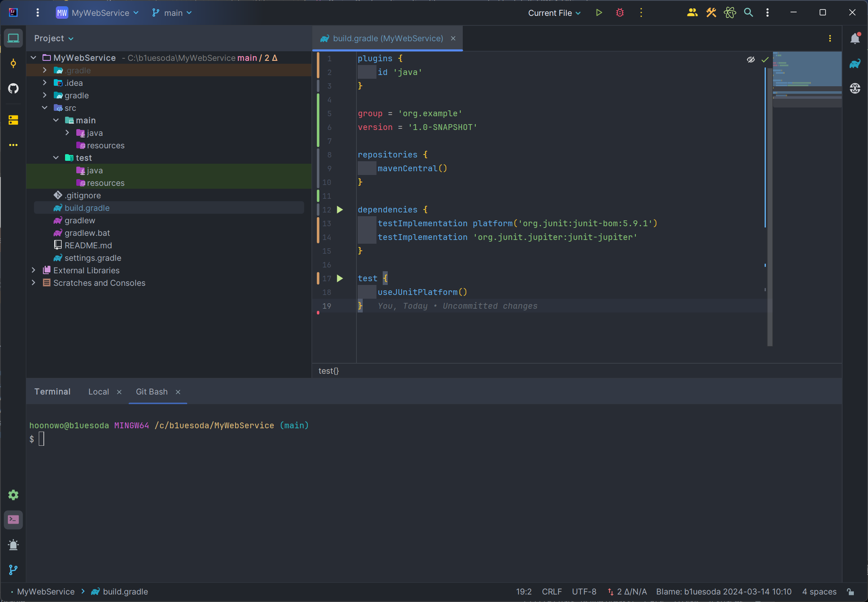Open the main branch dropdown
Screen dimensions: 868x602
[x=172, y=13]
